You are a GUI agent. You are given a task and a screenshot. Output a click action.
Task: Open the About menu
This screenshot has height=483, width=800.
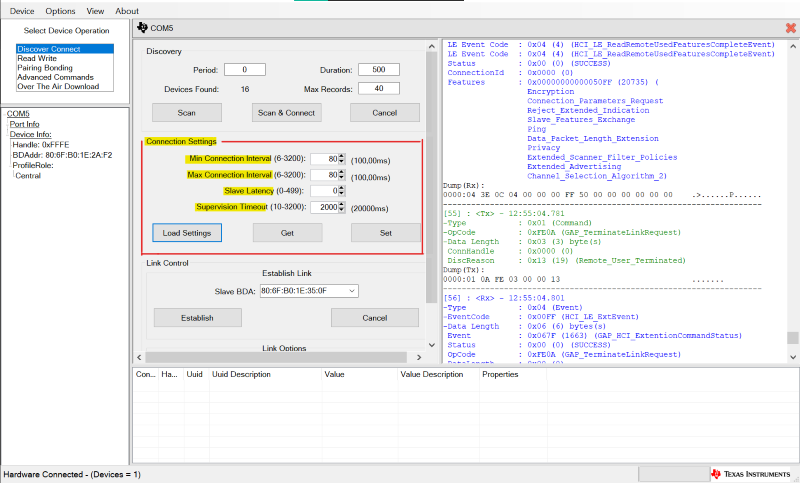pyautogui.click(x=127, y=11)
